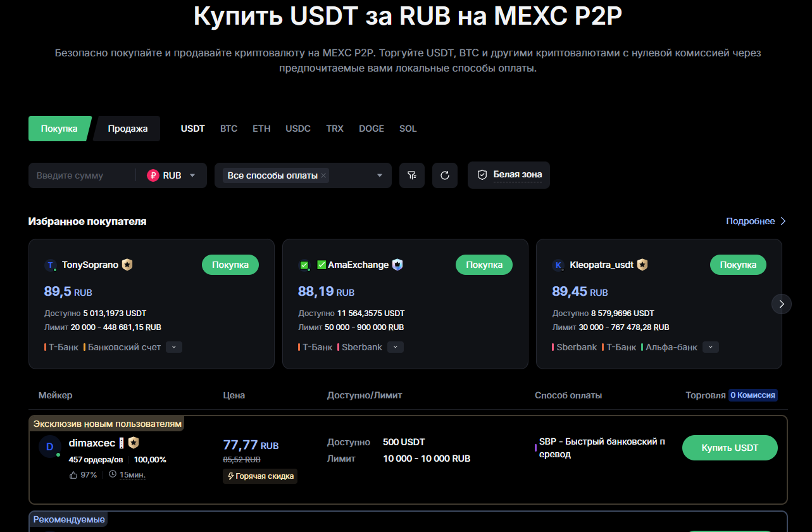Select the USDC coin tab
The width and height of the screenshot is (812, 532).
298,129
